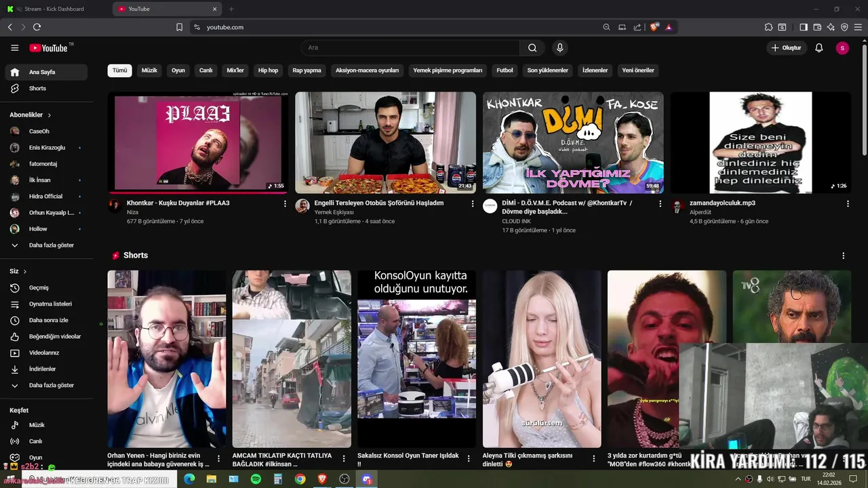The width and height of the screenshot is (868, 488).
Task: Open the account avatar menu
Action: click(842, 47)
